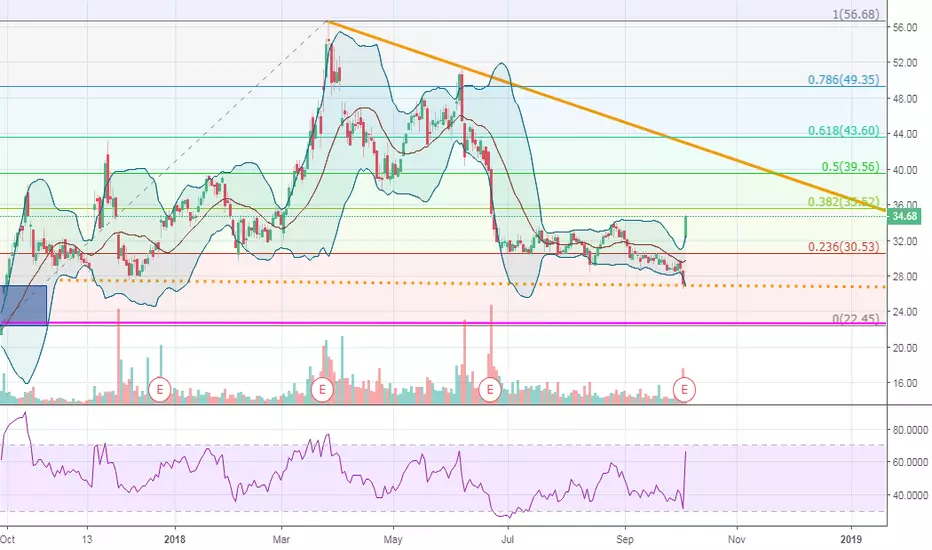Click the 60.0000 RSI axis label
This screenshot has height=550, width=932.
(910, 462)
